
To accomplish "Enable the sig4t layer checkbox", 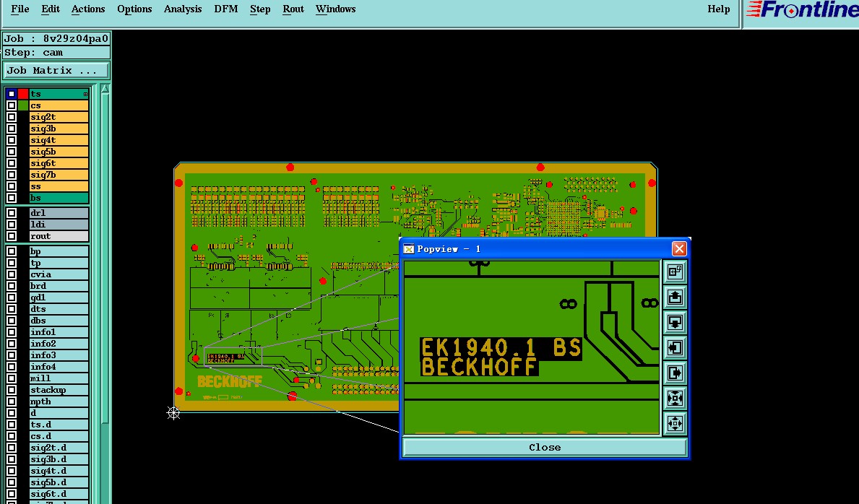I will [x=12, y=140].
